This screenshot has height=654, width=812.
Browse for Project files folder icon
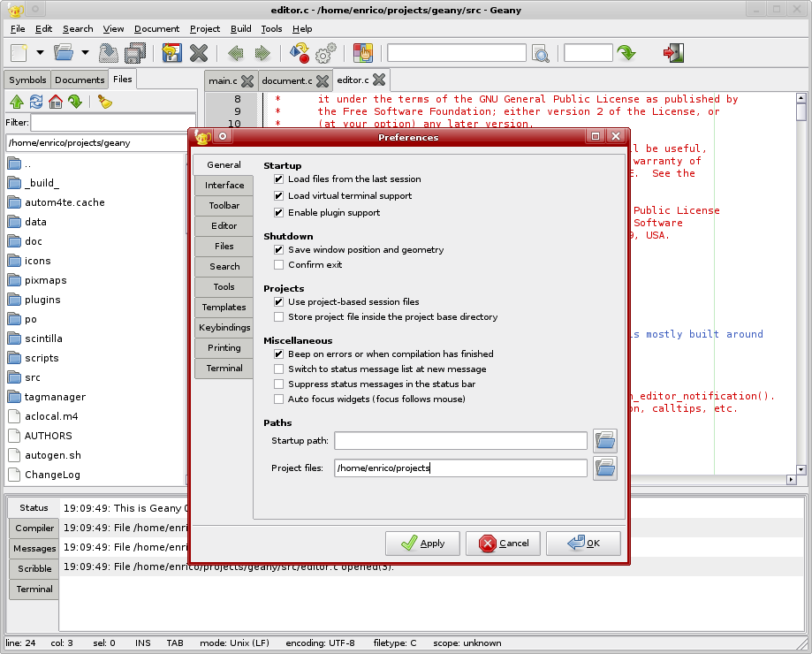[605, 468]
